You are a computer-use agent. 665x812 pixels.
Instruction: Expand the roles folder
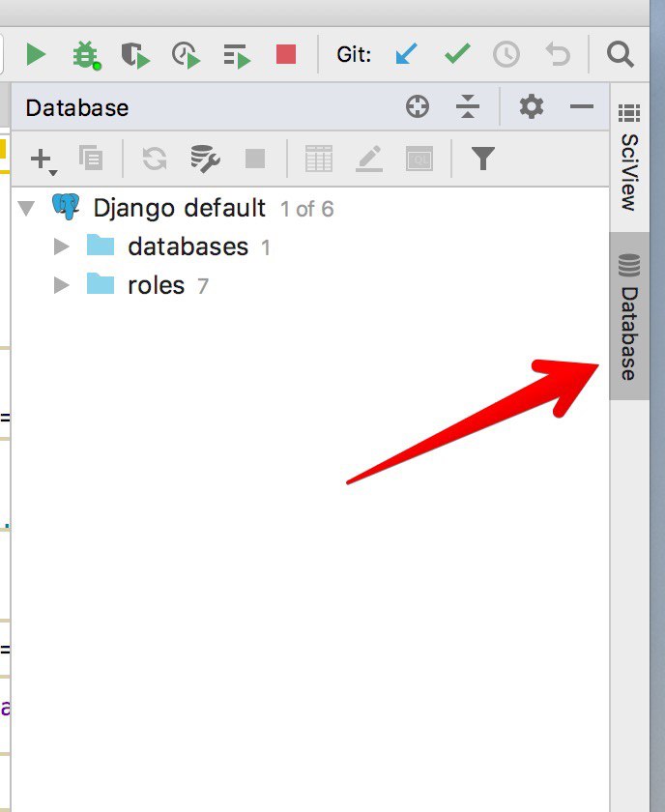click(x=61, y=285)
